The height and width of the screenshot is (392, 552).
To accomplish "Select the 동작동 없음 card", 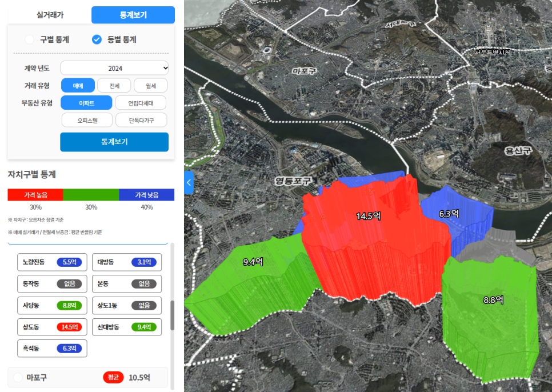I will (52, 283).
